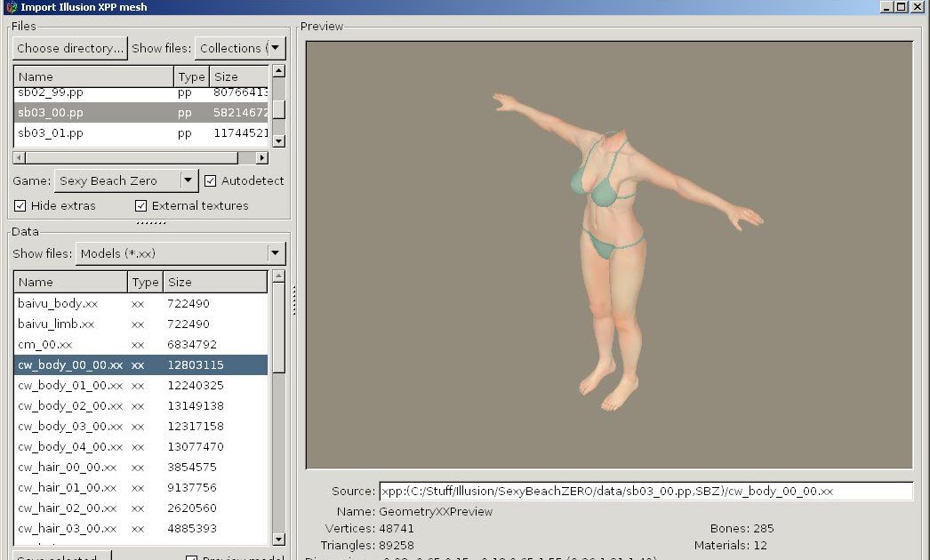
Task: Select cw_hair_00_00.xx in Data list
Action: [140, 467]
